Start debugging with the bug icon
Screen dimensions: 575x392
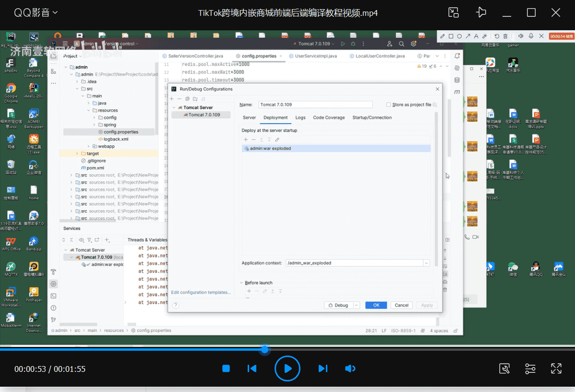pos(353,44)
